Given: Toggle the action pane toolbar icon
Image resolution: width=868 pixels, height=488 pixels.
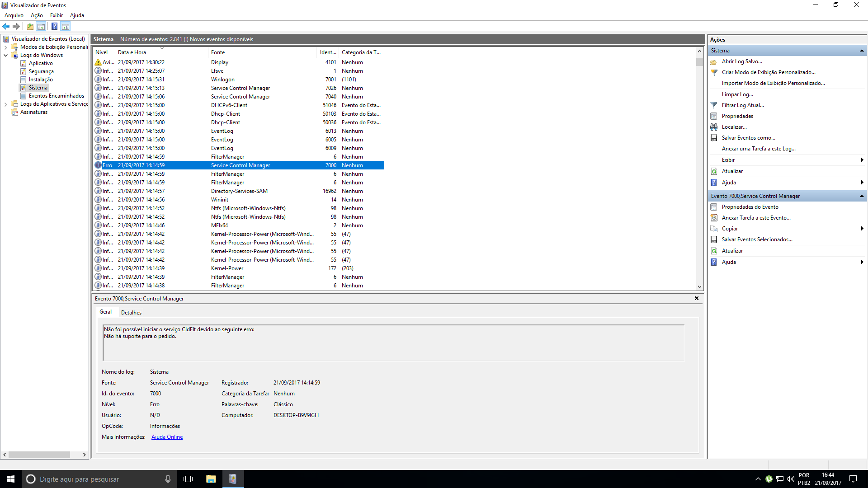Looking at the screenshot, I should coord(66,26).
